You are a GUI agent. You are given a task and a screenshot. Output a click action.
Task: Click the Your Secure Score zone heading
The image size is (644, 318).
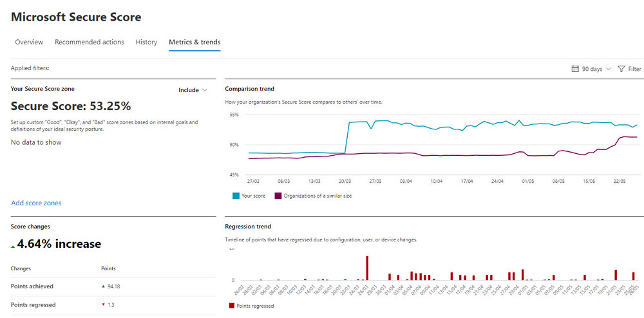(x=43, y=88)
